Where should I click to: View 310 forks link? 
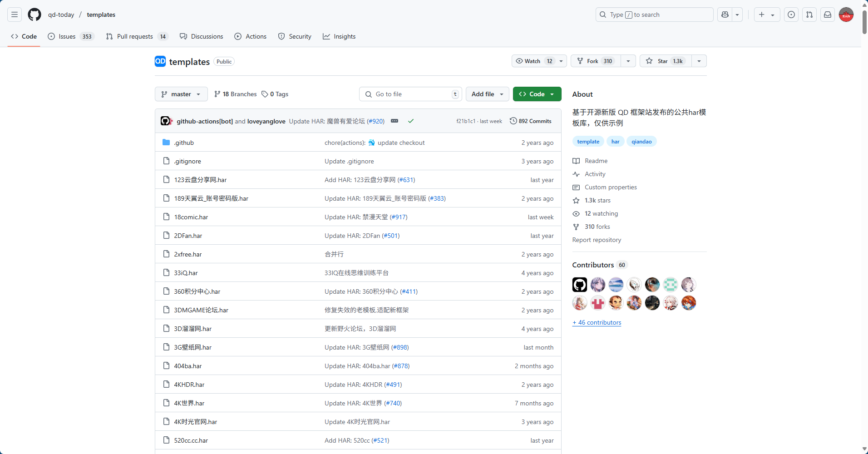tap(592, 227)
